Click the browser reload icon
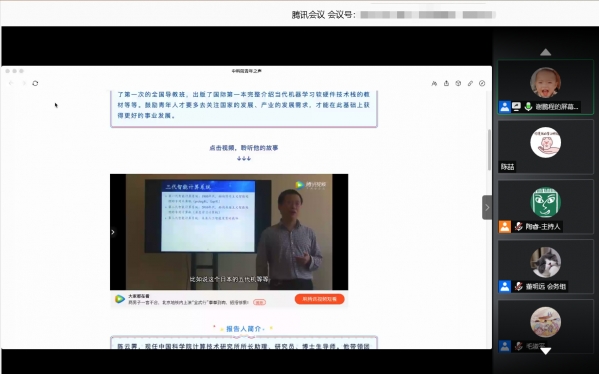This screenshot has width=599, height=374. [35, 83]
